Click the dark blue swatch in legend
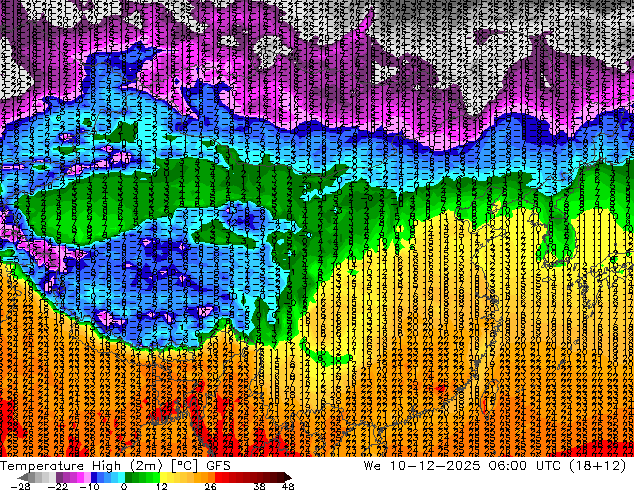 coord(94,477)
